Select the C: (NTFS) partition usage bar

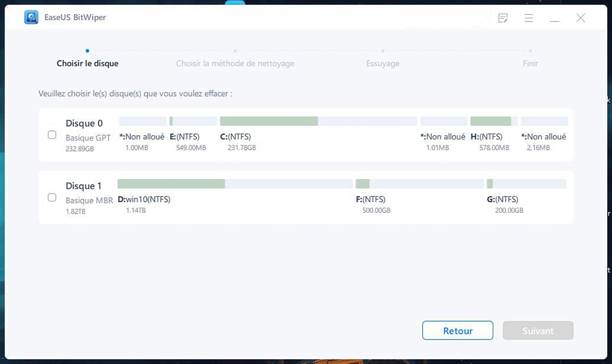(x=318, y=121)
